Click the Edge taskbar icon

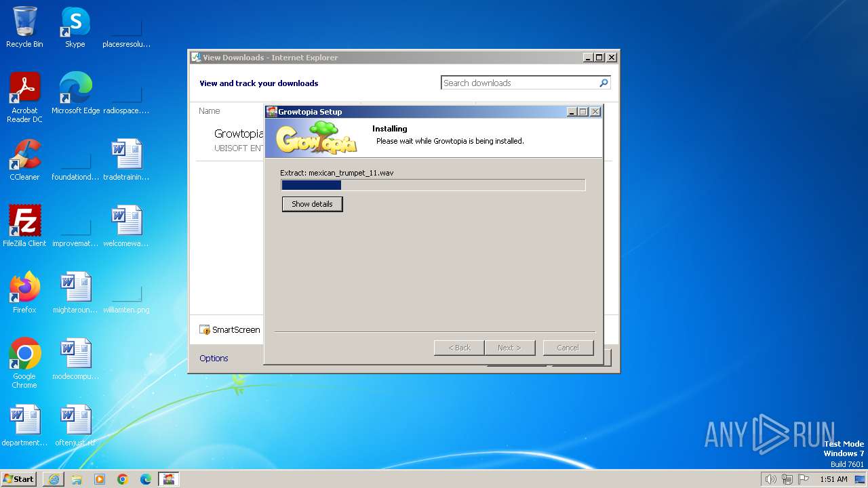(146, 479)
